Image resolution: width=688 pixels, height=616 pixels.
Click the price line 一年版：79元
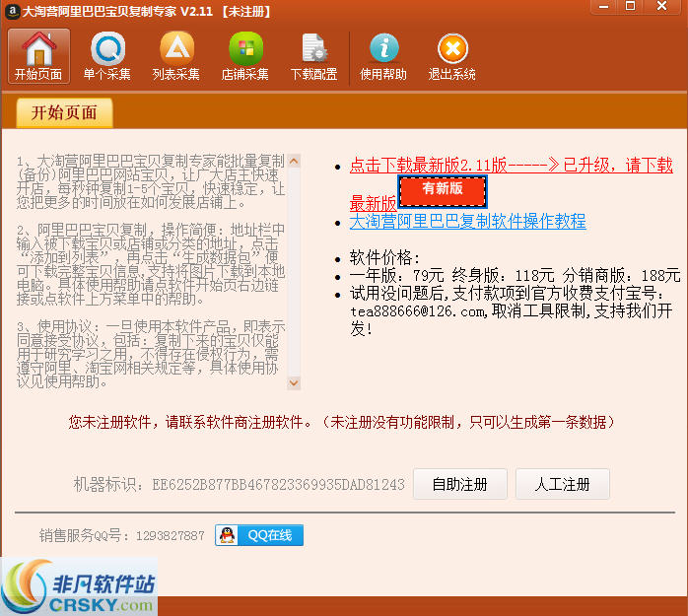click(396, 276)
